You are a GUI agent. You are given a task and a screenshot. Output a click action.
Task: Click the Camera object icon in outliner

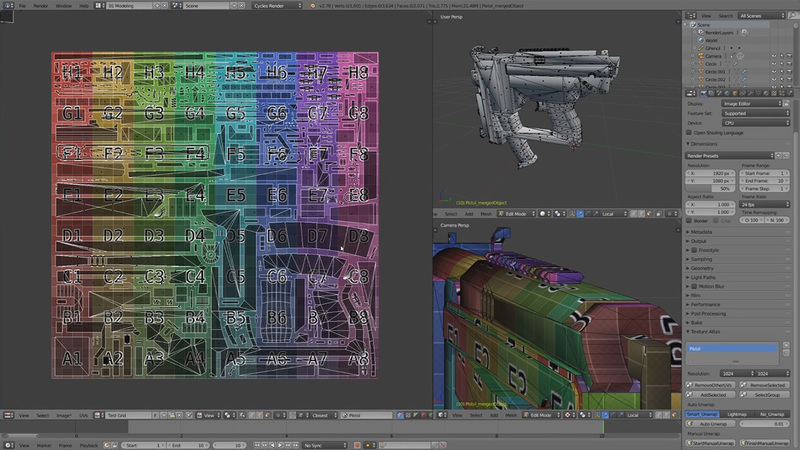[702, 55]
